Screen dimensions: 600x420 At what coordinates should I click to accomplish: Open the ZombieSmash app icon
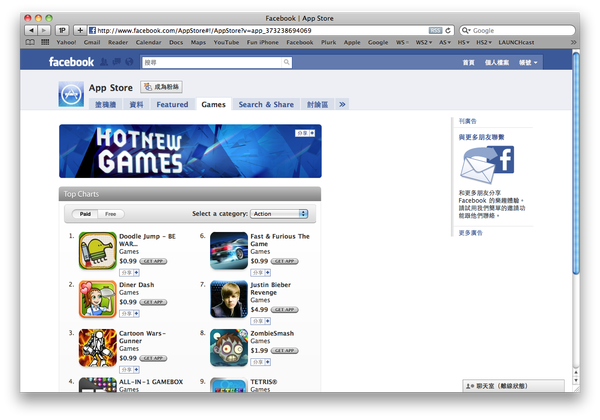[229, 348]
